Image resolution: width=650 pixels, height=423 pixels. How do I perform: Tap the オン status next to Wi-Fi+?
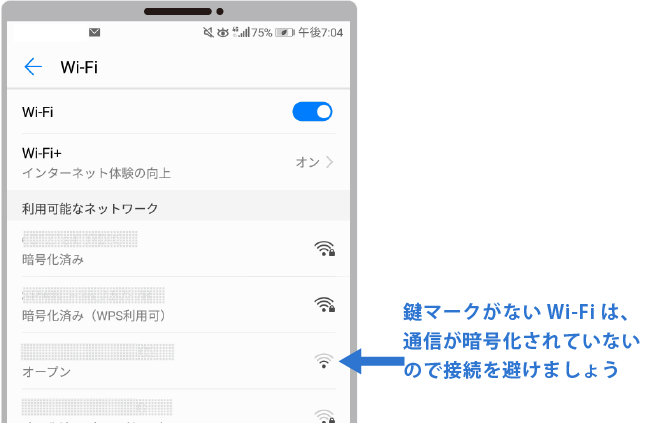tap(306, 162)
